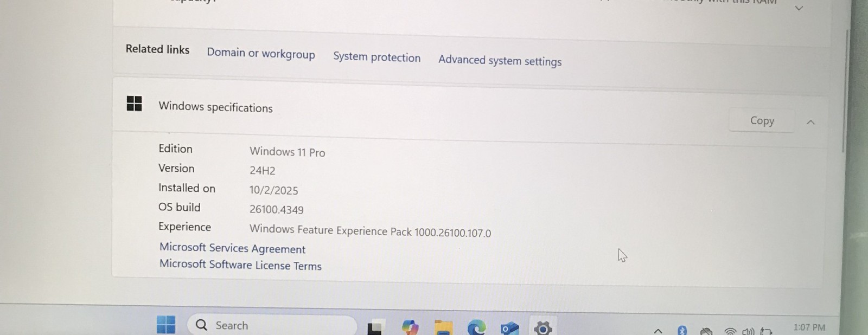
Task: Click the Settings window vertical scrollbar
Action: [844, 91]
